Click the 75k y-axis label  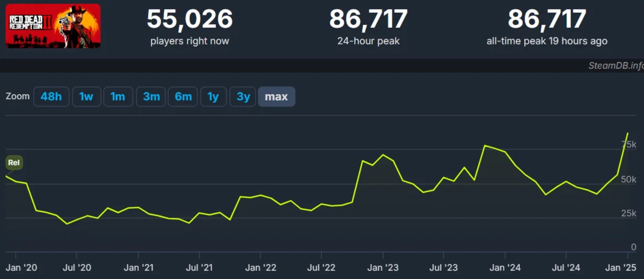(x=629, y=145)
